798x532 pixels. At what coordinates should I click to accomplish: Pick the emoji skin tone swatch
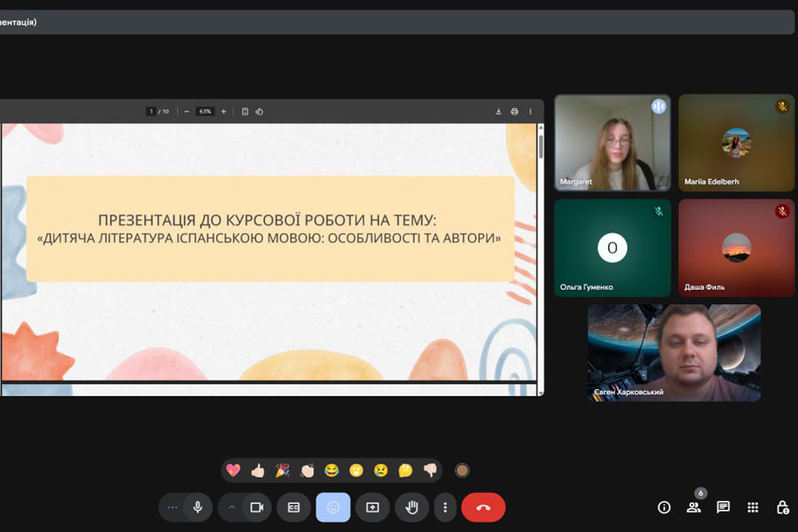coord(462,471)
